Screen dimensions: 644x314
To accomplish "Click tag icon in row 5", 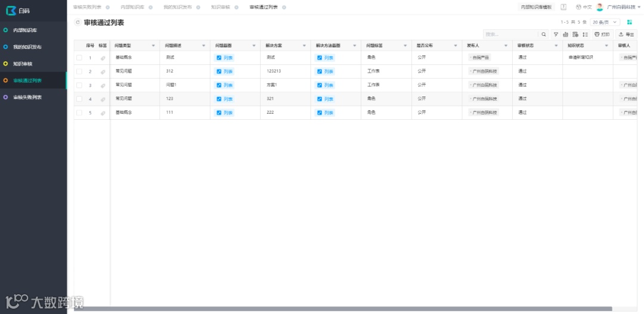I will pos(103,113).
